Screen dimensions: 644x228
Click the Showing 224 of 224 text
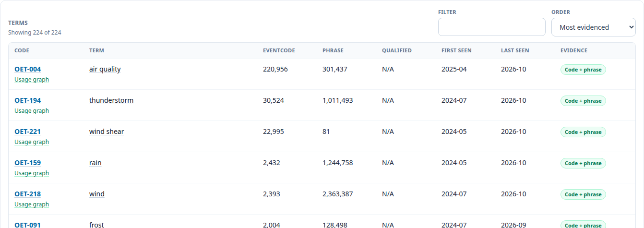[x=35, y=33]
